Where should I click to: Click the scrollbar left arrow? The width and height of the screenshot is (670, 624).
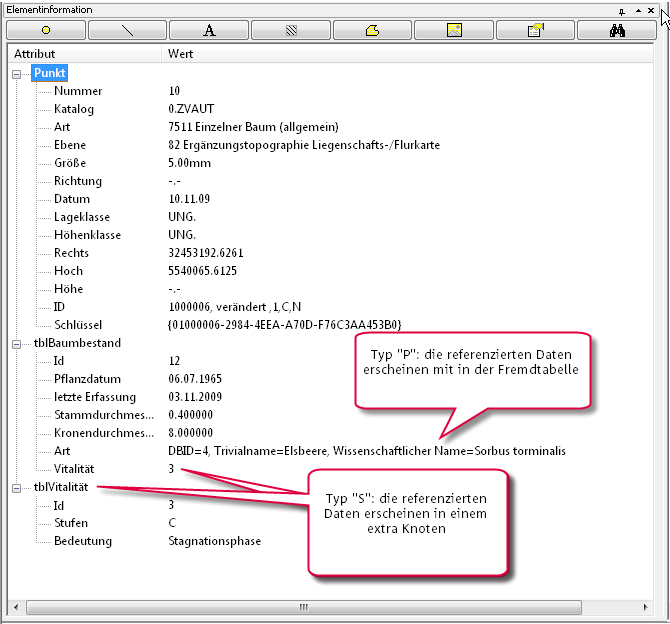point(16,607)
